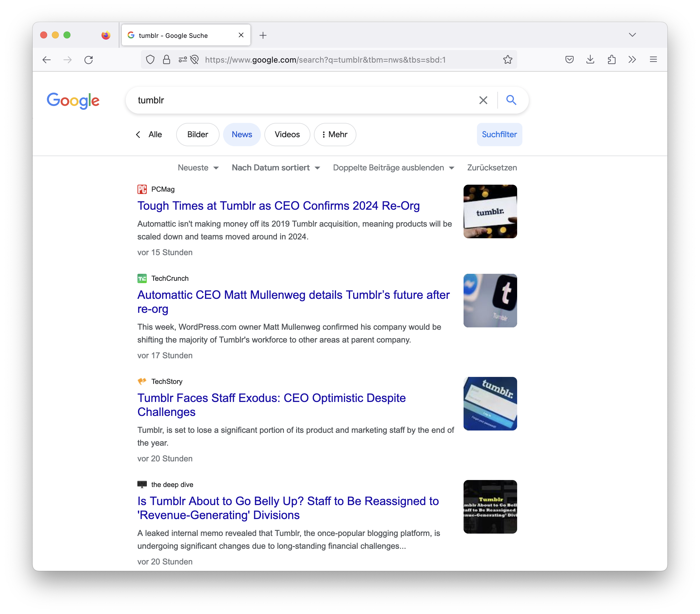Open the tracking protection shield icon
The image size is (700, 614).
150,60
